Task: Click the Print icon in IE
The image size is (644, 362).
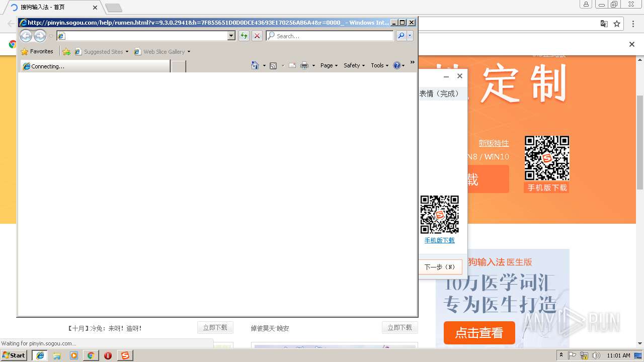Action: (x=304, y=65)
